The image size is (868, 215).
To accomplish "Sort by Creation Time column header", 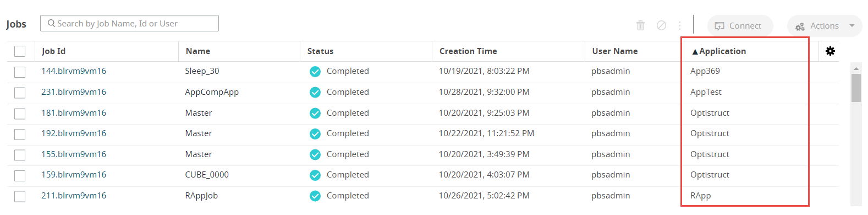I will click(468, 51).
